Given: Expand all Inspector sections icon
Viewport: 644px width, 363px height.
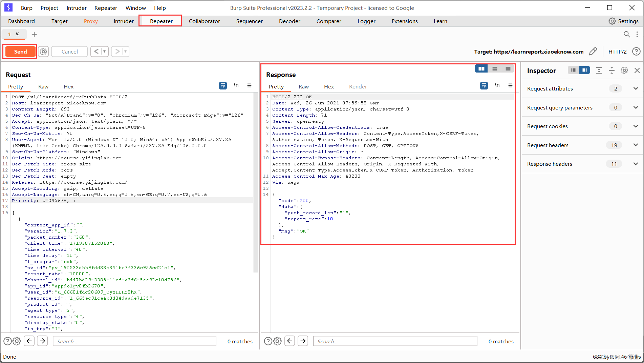Looking at the screenshot, I should [x=599, y=70].
